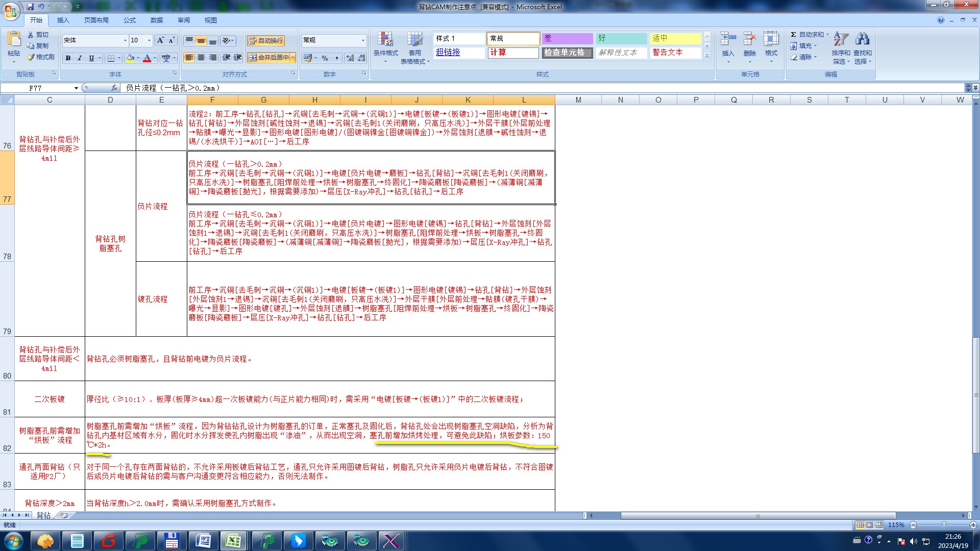Open the 页面布局 ribbon tab
This screenshot has width=980, height=551.
coord(96,20)
